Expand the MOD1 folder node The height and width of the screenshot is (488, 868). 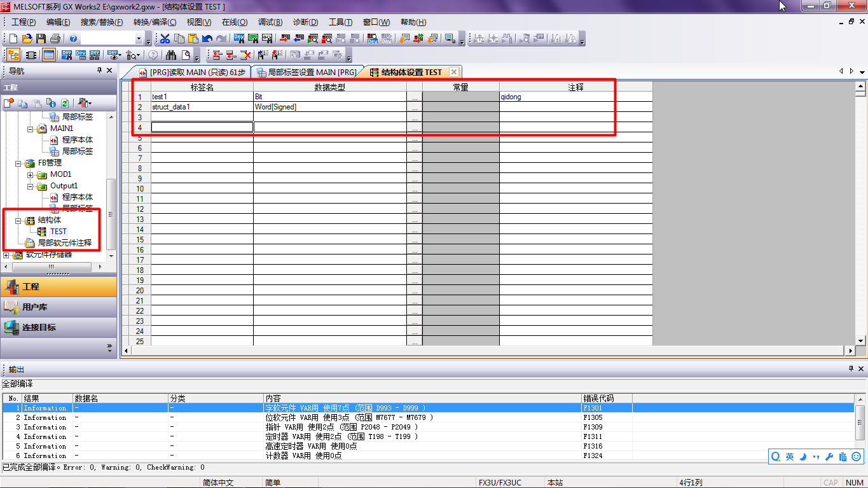click(x=30, y=174)
